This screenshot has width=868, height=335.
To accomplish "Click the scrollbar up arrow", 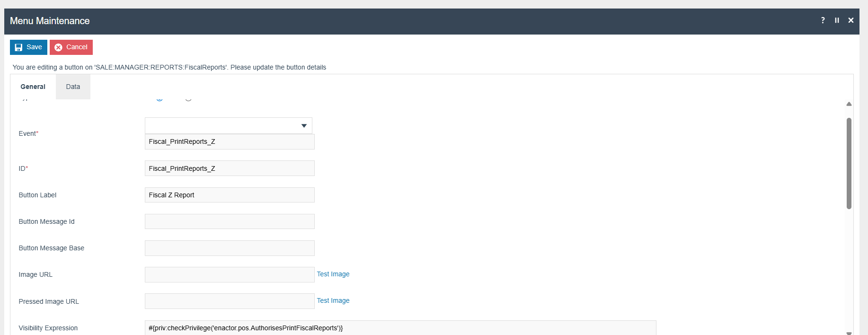I will (x=849, y=104).
